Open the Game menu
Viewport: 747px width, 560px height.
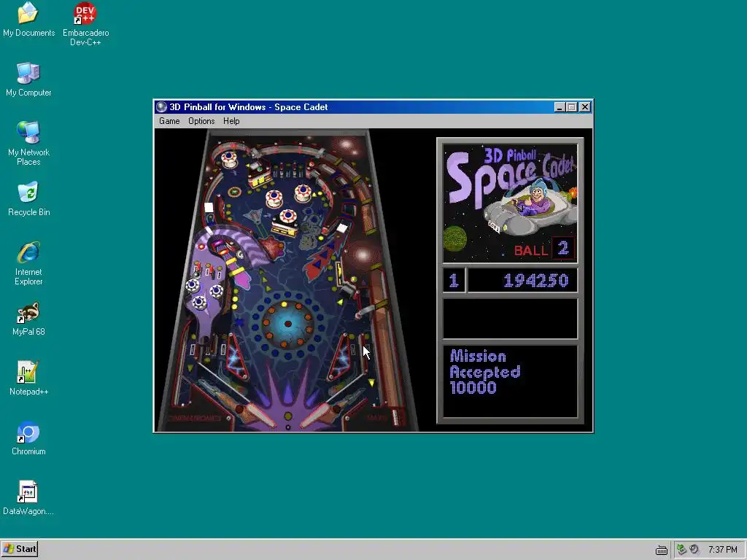pos(169,121)
